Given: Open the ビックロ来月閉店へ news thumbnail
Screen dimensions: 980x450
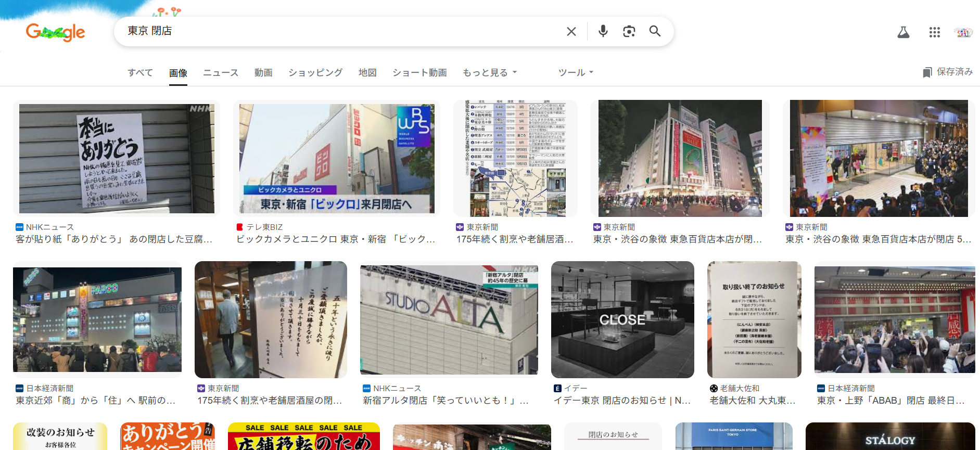Looking at the screenshot, I should click(x=337, y=158).
